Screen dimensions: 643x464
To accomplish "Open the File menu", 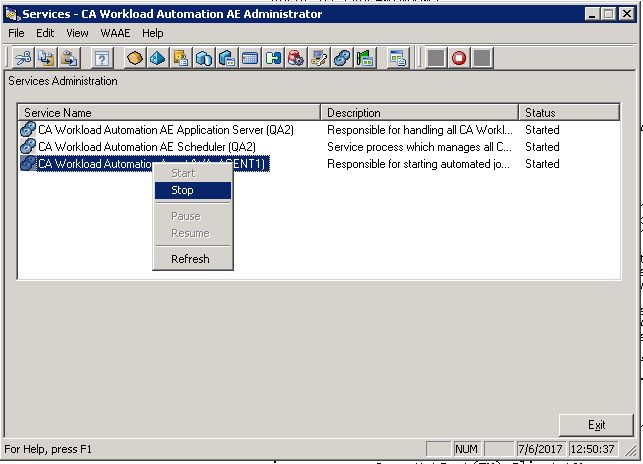I will pyautogui.click(x=16, y=33).
